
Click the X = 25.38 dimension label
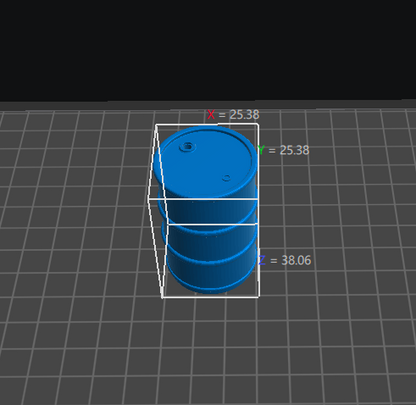pyautogui.click(x=233, y=115)
